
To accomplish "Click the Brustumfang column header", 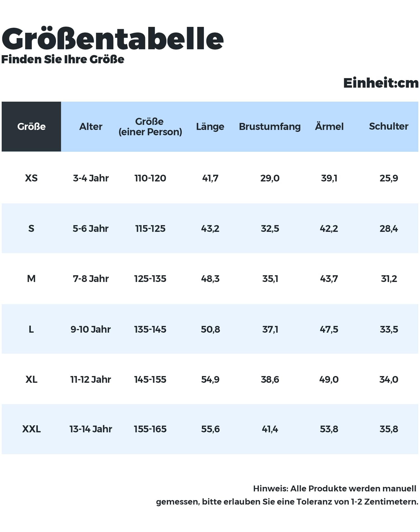I will [x=270, y=127].
